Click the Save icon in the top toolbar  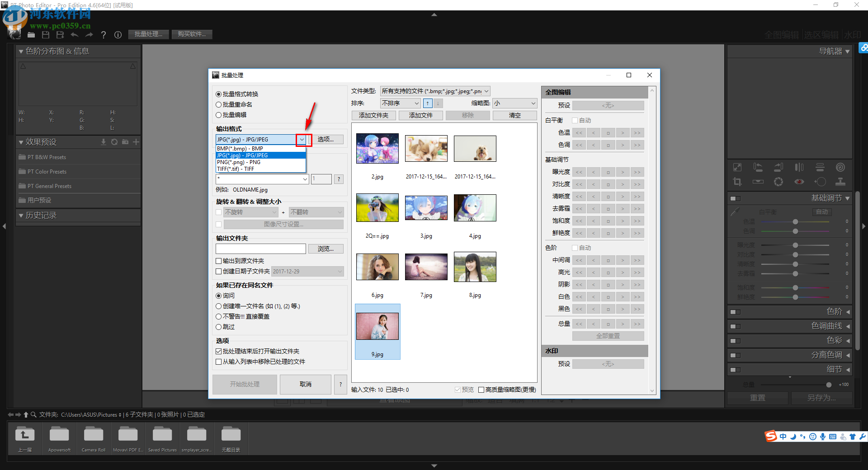pos(46,35)
